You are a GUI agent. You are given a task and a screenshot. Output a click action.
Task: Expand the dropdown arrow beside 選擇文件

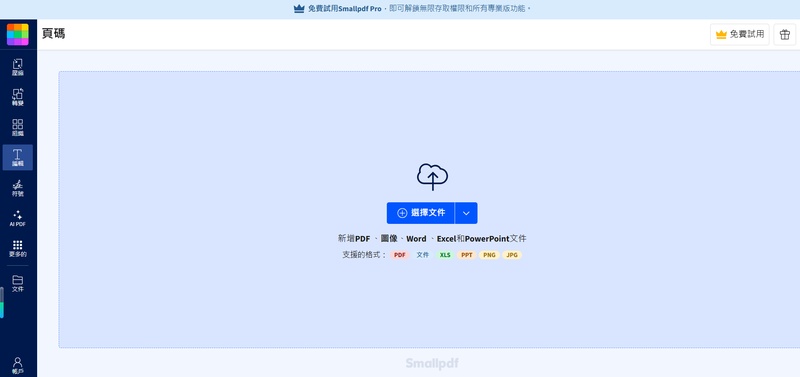point(466,213)
